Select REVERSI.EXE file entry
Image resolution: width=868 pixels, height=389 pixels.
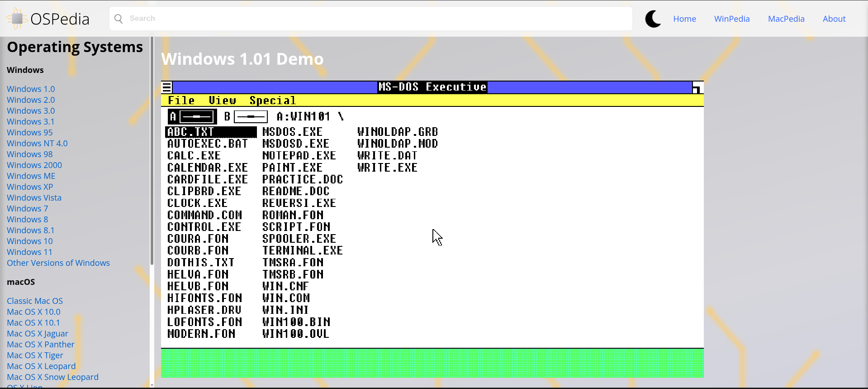tap(299, 203)
